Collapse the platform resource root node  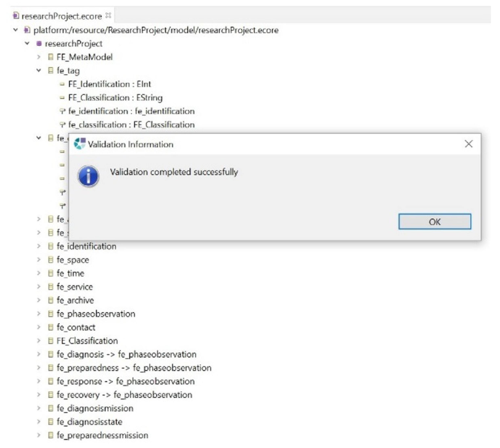(16, 30)
